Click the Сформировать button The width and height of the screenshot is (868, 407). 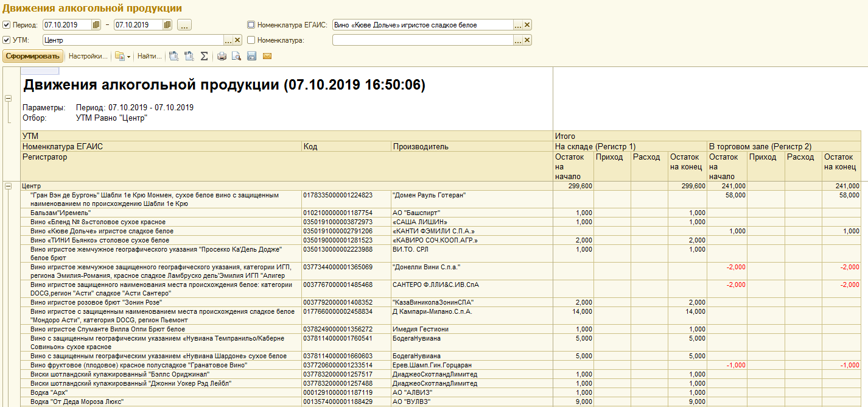pyautogui.click(x=33, y=56)
